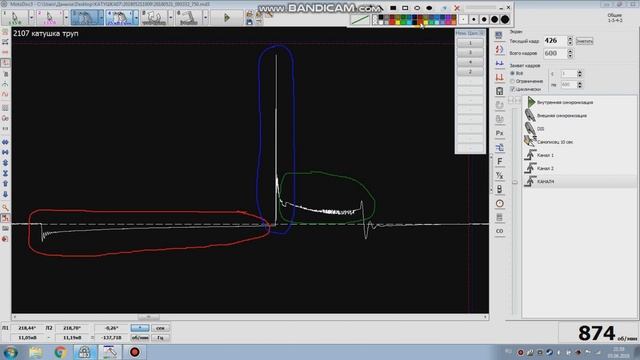Image resolution: width=640 pixels, height=360 pixels.
Task: Choose the smallest pen thickness dot
Action: coord(463,19)
